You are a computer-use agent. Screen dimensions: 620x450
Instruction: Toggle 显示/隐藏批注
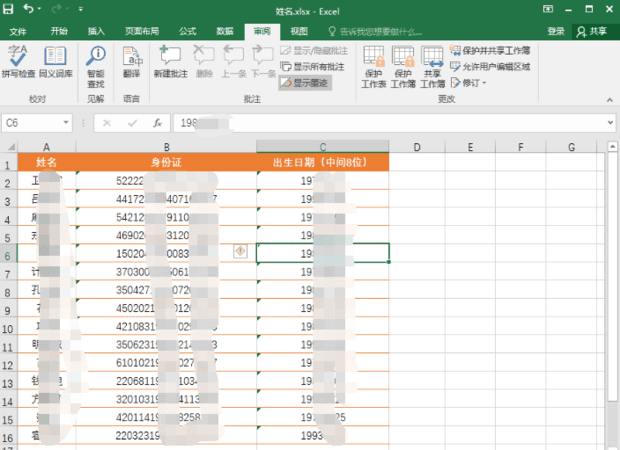314,51
